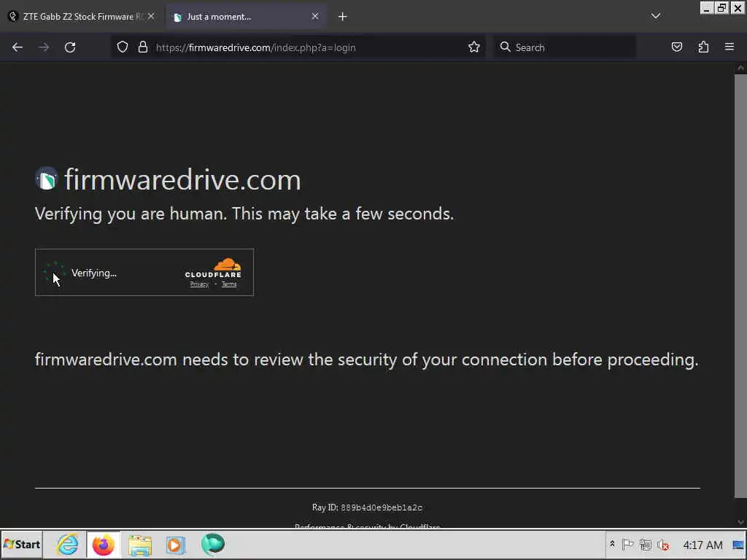
Task: Close the 'Just a moment...' tab
Action: 315,16
